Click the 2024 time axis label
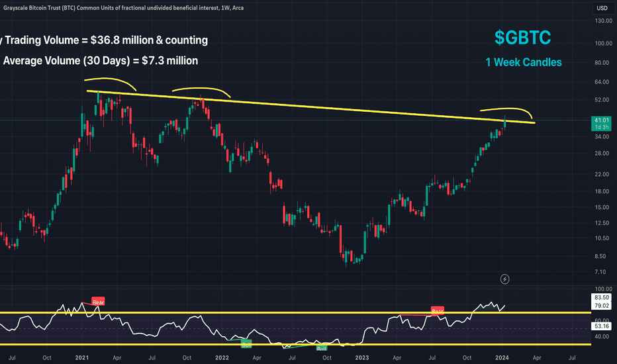This screenshot has height=364, width=617. click(x=502, y=357)
